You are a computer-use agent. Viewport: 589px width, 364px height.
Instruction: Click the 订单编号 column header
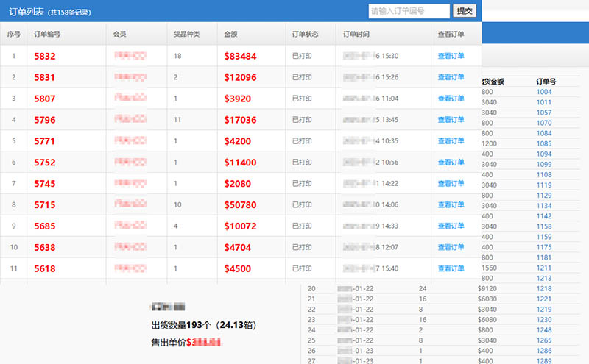47,34
